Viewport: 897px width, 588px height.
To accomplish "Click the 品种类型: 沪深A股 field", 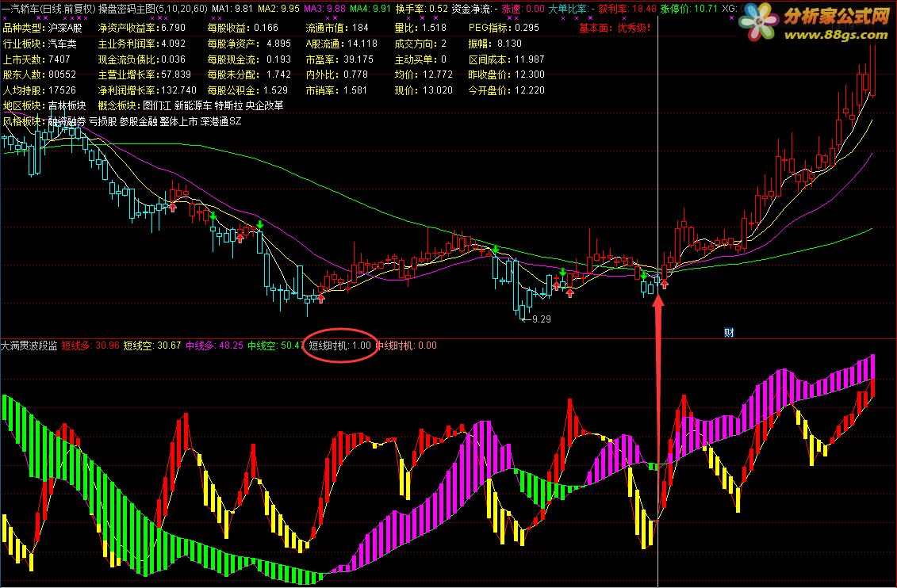I will pyautogui.click(x=42, y=28).
